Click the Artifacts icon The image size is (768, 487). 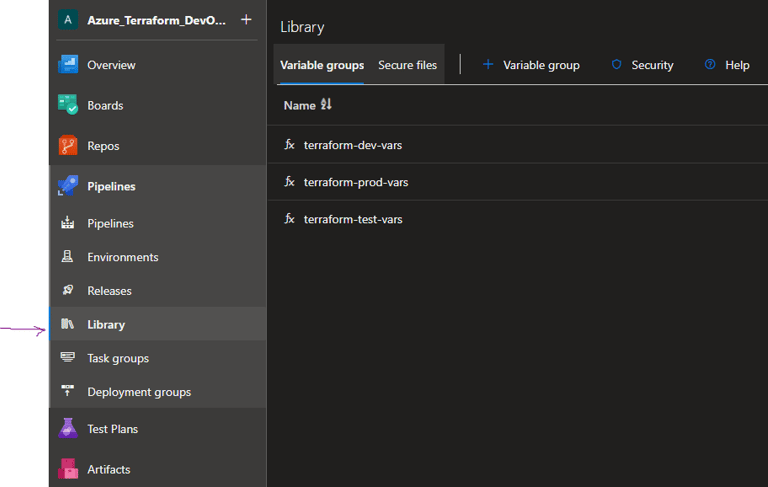click(68, 469)
